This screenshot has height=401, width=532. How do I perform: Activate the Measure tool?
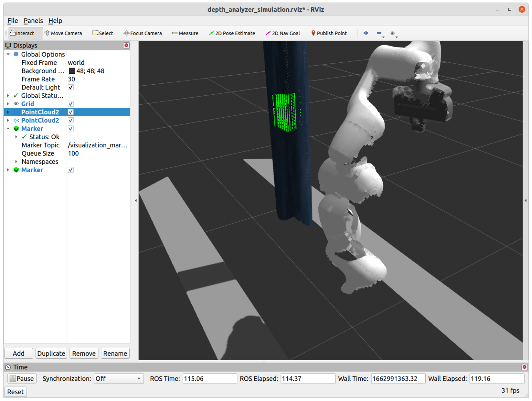coord(185,33)
